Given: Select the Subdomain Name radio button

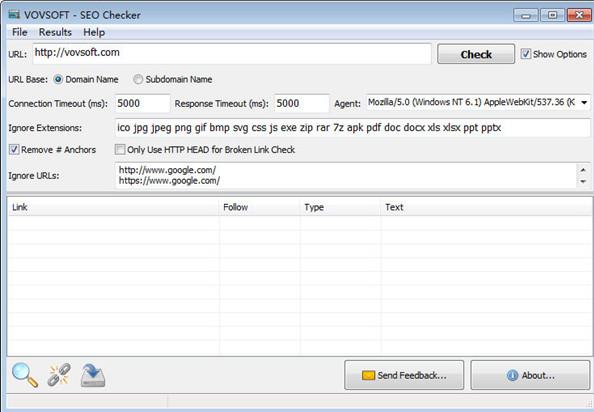Looking at the screenshot, I should click(138, 79).
